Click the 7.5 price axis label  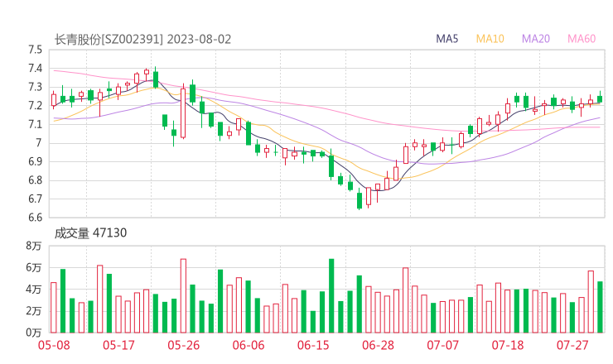tap(35, 50)
